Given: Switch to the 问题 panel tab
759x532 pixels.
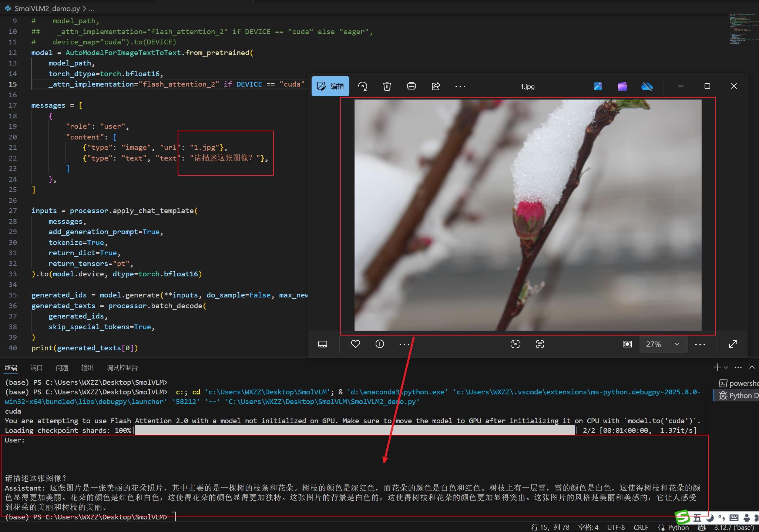Looking at the screenshot, I should coord(62,368).
